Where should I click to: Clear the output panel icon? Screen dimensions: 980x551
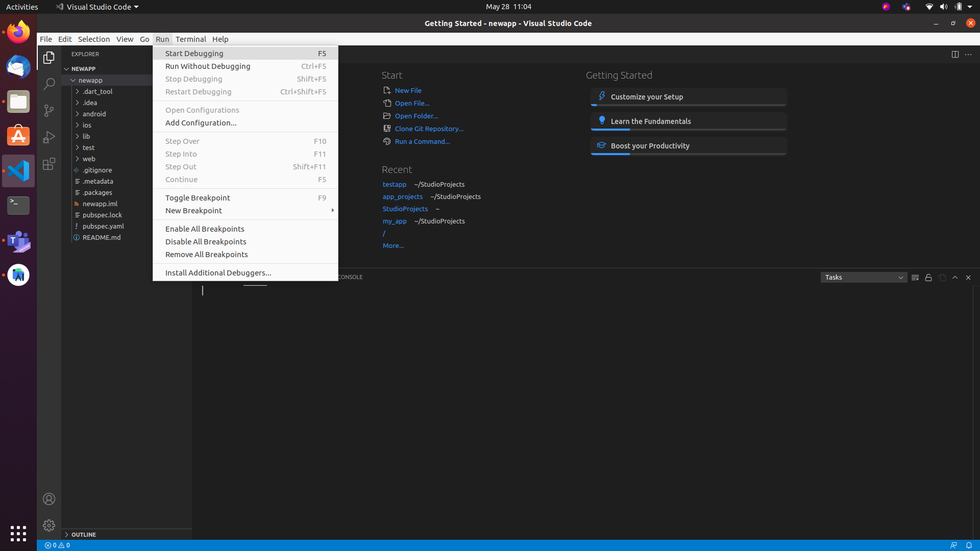pyautogui.click(x=915, y=278)
